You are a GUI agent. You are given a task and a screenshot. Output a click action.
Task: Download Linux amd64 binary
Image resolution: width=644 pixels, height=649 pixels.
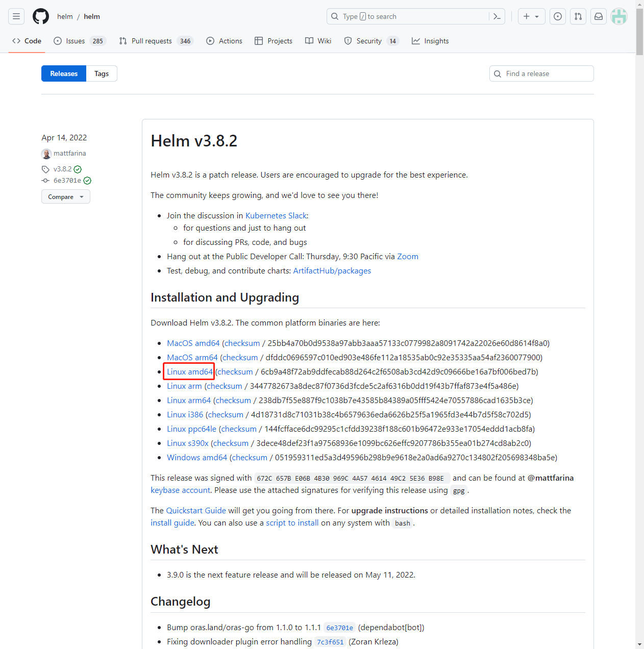[190, 372]
